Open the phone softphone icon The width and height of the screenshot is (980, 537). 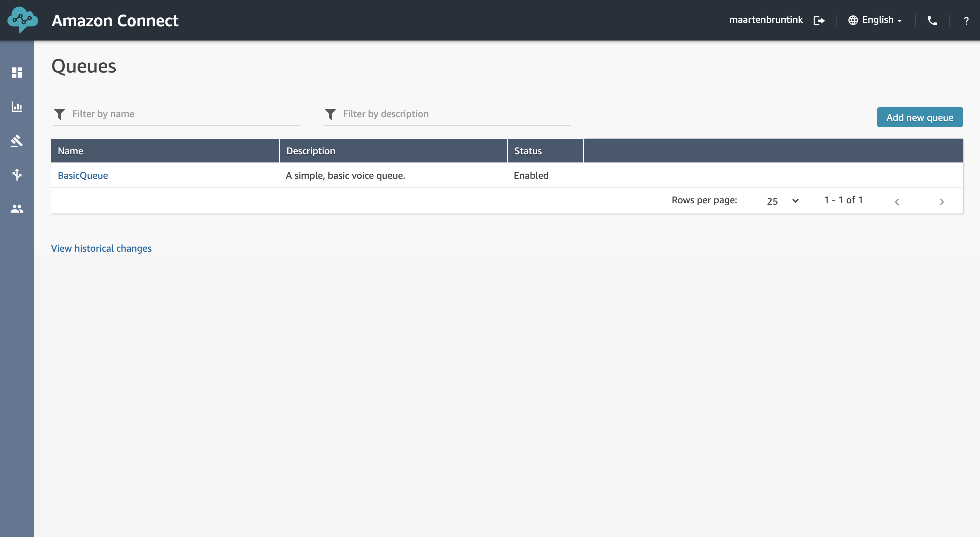coord(932,20)
